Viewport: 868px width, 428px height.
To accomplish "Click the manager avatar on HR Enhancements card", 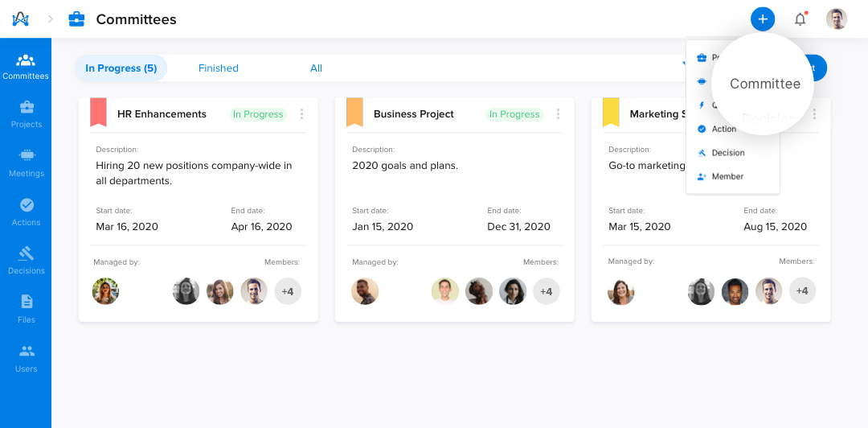I will coord(106,291).
